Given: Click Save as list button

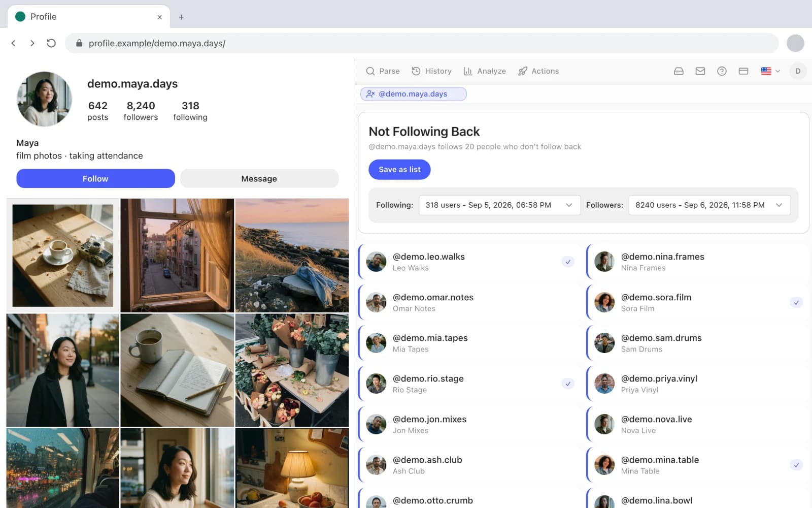Looking at the screenshot, I should point(399,170).
